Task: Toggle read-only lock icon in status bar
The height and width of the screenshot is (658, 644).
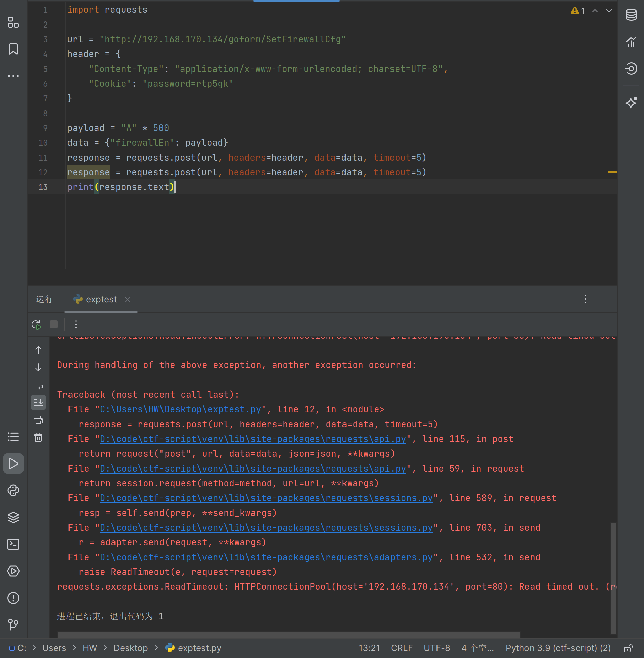Action: 628,648
